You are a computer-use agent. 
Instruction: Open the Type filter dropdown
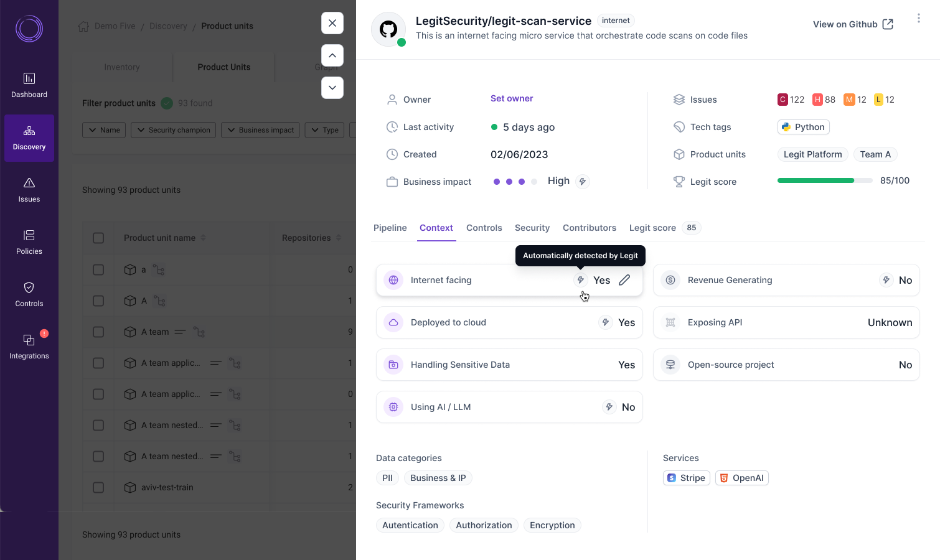324,129
